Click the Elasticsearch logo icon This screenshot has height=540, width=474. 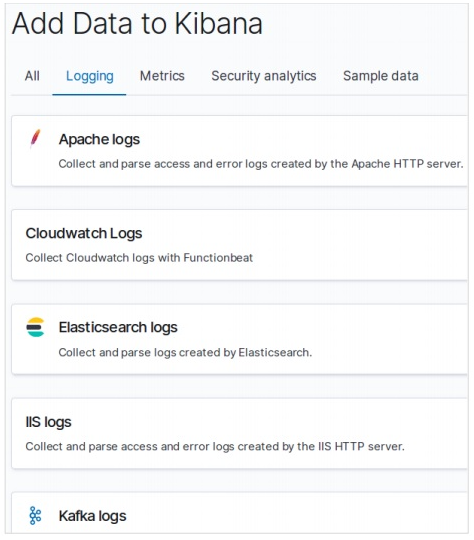(35, 327)
